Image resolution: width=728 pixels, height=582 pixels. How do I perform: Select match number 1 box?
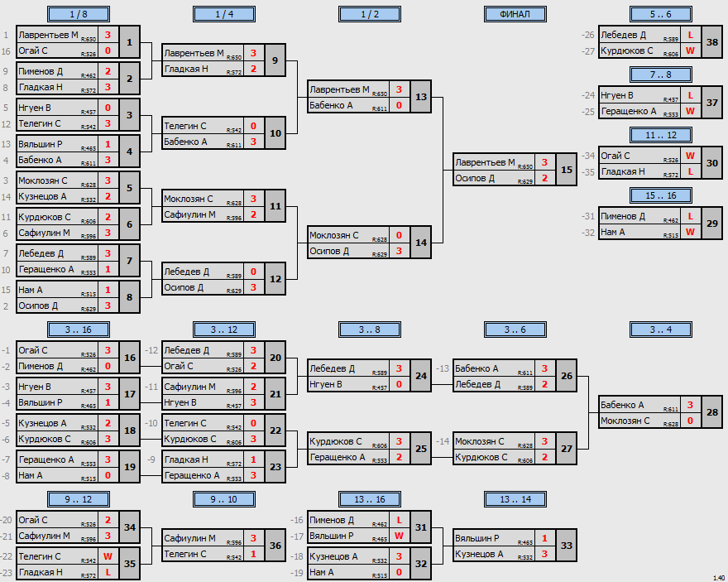[130, 43]
